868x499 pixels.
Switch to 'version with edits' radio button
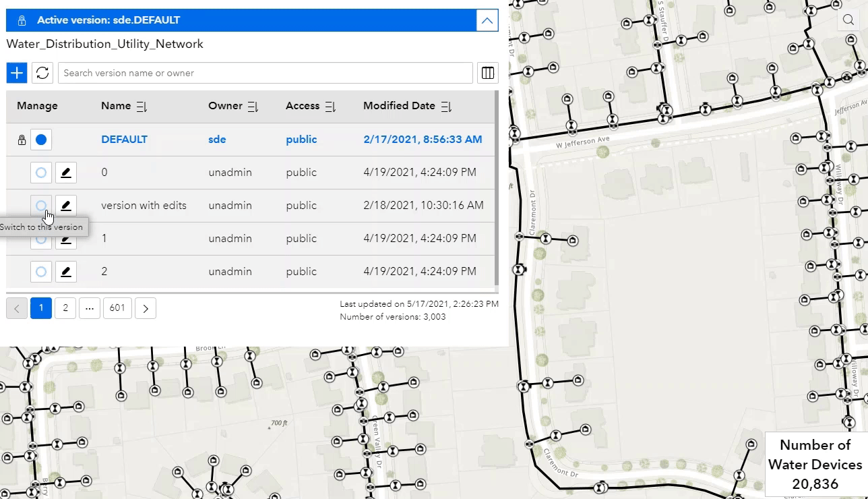(40, 205)
